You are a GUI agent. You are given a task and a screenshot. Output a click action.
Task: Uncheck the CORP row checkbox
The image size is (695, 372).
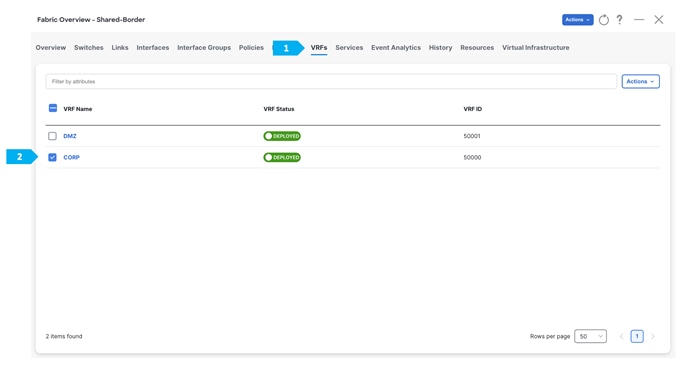52,157
